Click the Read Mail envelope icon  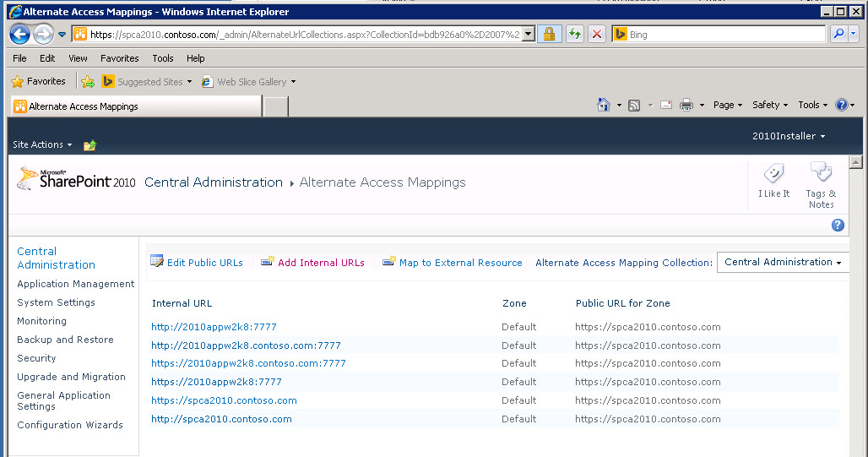click(x=666, y=105)
